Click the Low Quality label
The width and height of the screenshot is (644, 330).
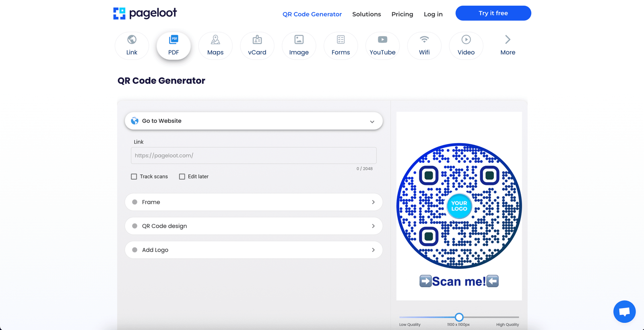point(410,324)
